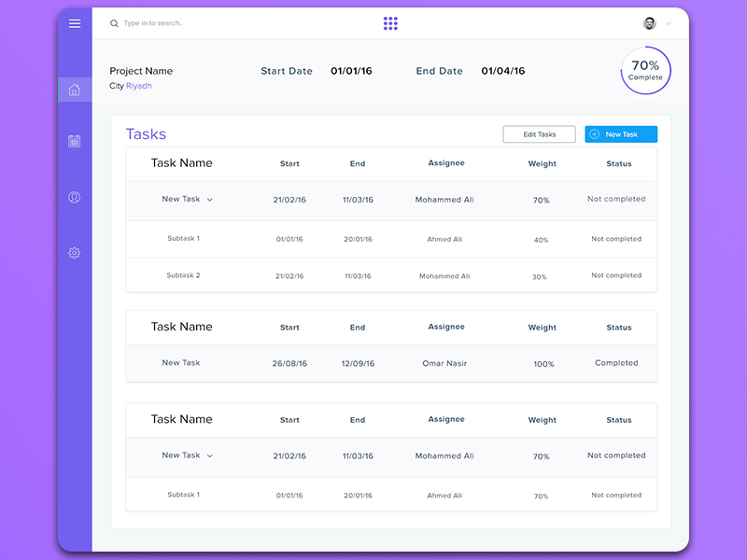747x560 pixels.
Task: Click the plus icon on New Task button
Action: click(x=597, y=133)
